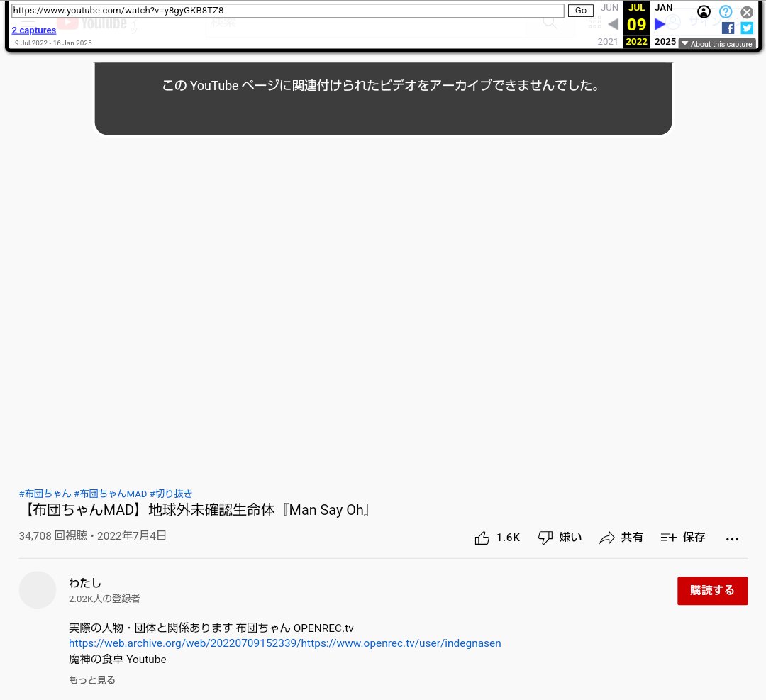Click the Go button in Wayback toolbar
The height and width of the screenshot is (700, 766).
click(x=580, y=11)
